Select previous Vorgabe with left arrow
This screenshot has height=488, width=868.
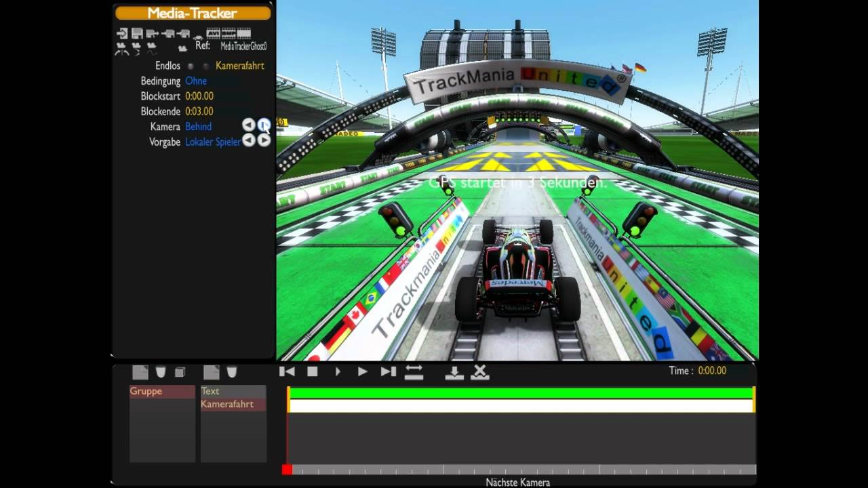249,140
